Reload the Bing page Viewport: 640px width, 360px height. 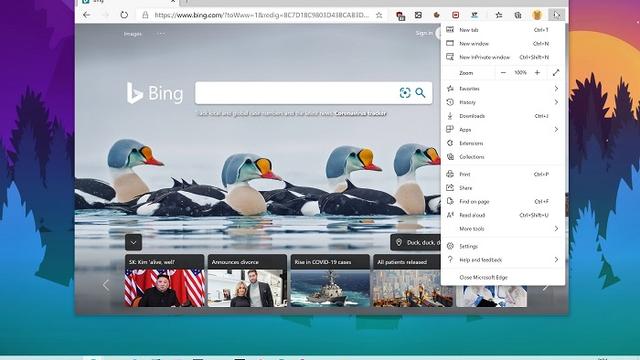pos(124,15)
